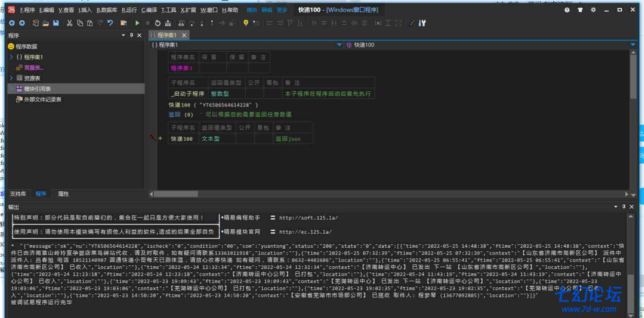Open the T.工具 menu
The image size is (644, 318).
[169, 10]
